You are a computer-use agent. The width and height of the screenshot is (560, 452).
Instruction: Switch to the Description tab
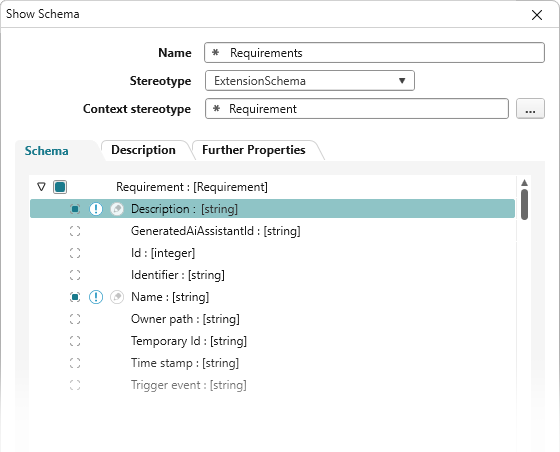(143, 150)
